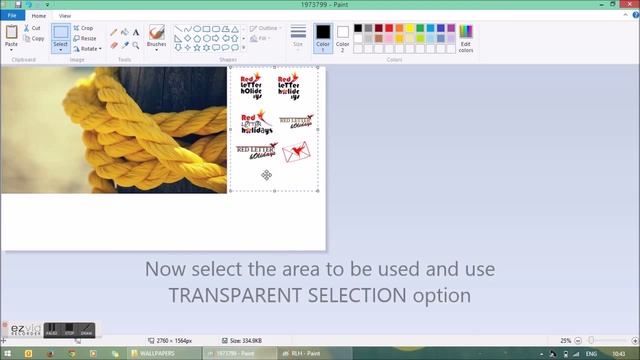Expand the Paste dropdown arrow
Screen dimensions: 640x360
tap(11, 50)
